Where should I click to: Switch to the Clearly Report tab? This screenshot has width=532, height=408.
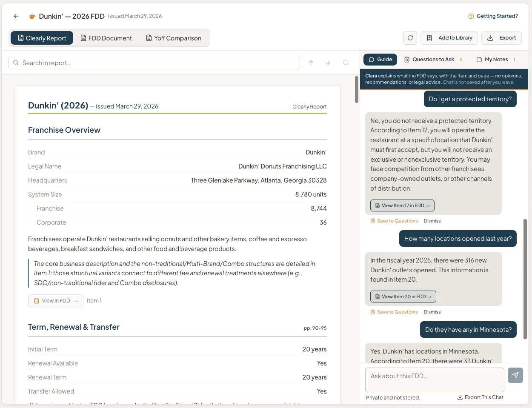pyautogui.click(x=42, y=38)
